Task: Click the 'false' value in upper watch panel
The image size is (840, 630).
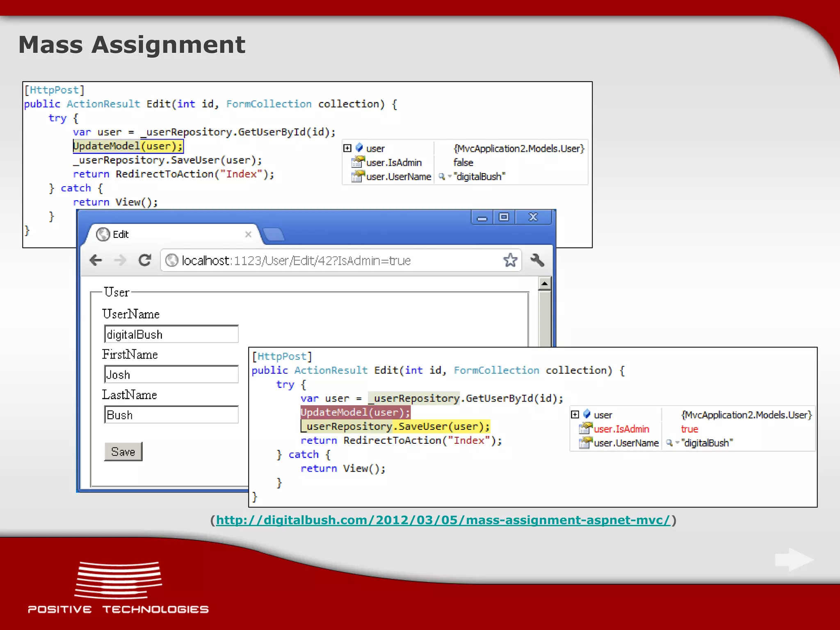Action: click(463, 162)
